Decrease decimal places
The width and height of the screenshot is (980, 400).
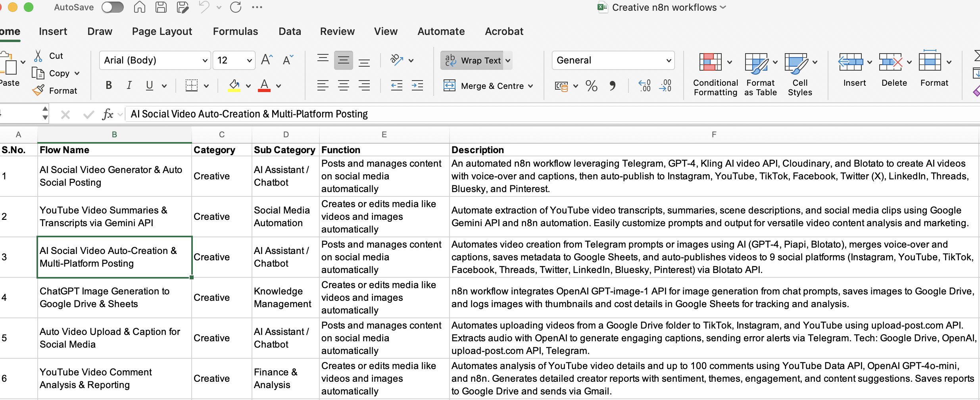coord(665,85)
